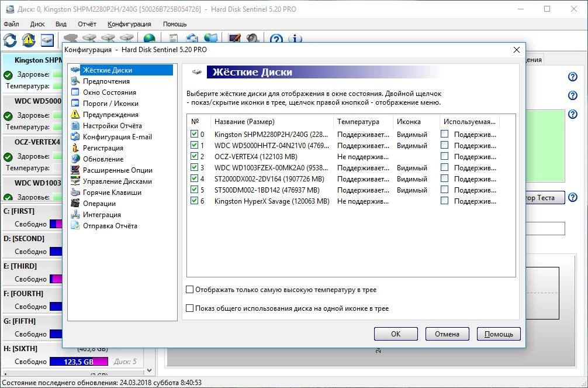
Task: Click the disk window toolbar icon
Action: [47, 40]
